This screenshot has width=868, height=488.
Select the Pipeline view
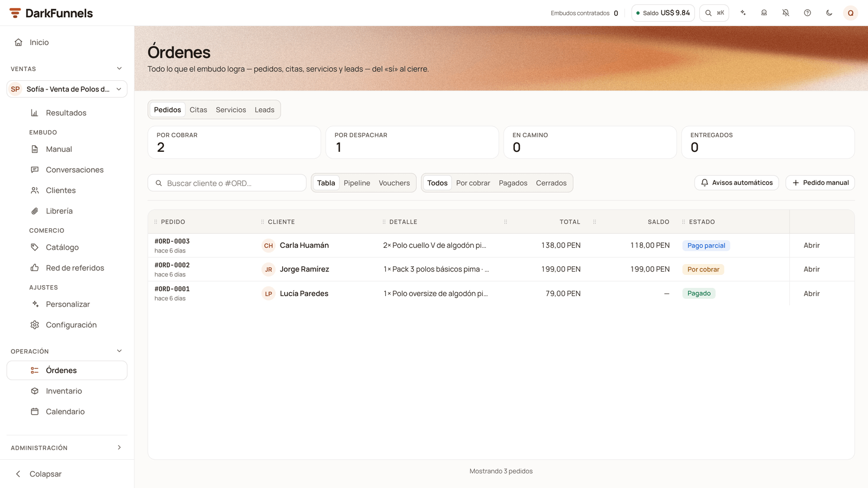pos(357,183)
